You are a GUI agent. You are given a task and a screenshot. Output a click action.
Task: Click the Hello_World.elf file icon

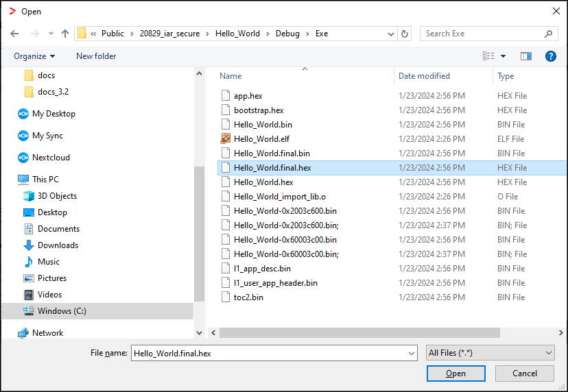pyautogui.click(x=225, y=139)
